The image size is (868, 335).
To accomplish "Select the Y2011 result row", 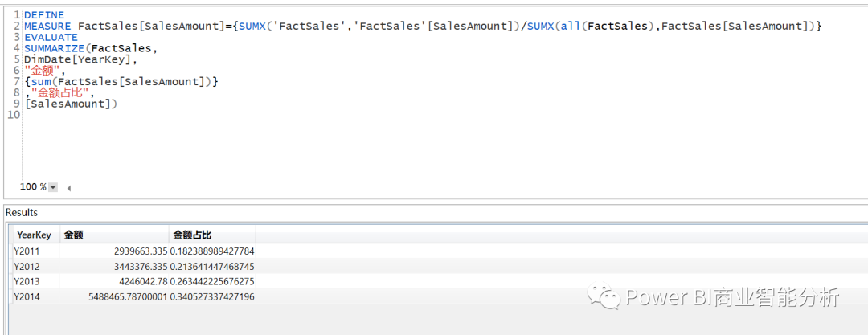I will (x=134, y=251).
